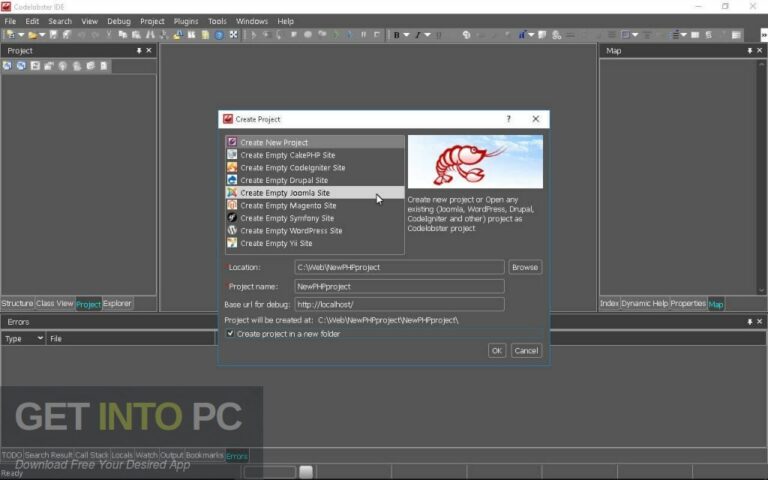Close the Errors panel with its X icon

[x=760, y=322]
